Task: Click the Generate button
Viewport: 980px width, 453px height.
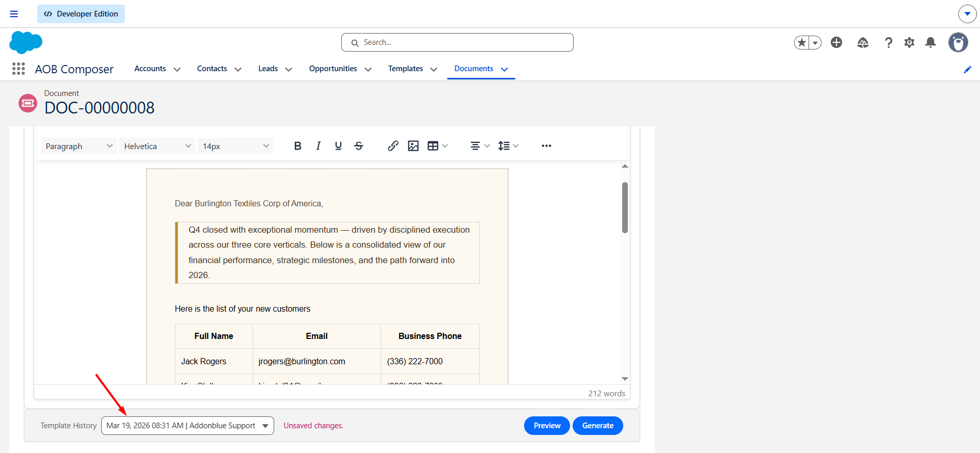Action: pos(598,426)
